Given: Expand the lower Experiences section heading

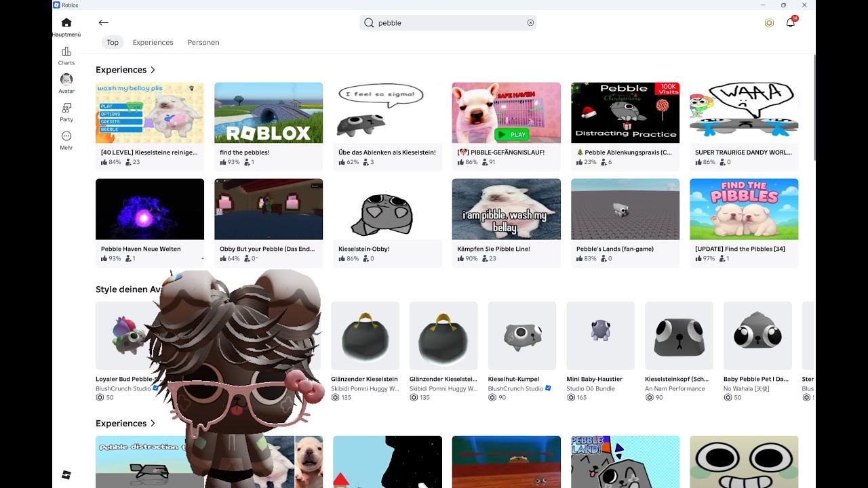Looking at the screenshot, I should click(125, 423).
